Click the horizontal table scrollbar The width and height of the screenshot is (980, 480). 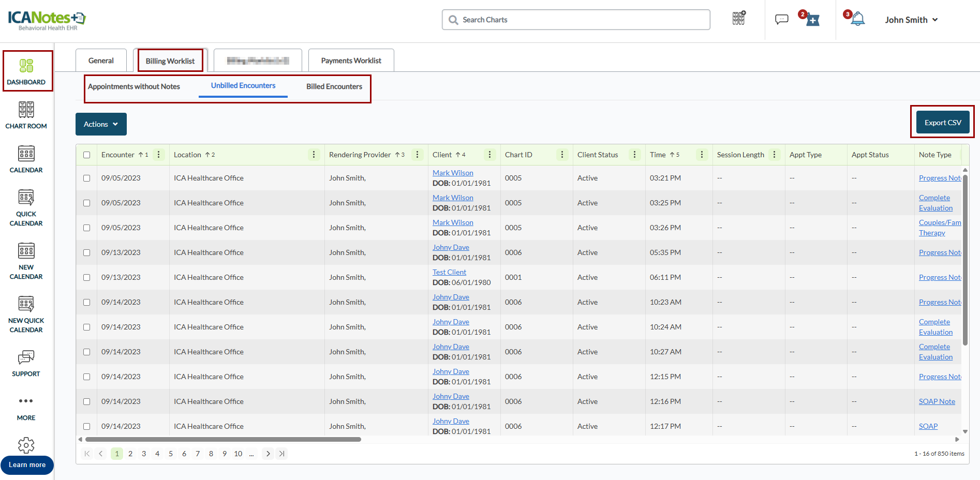click(x=222, y=440)
